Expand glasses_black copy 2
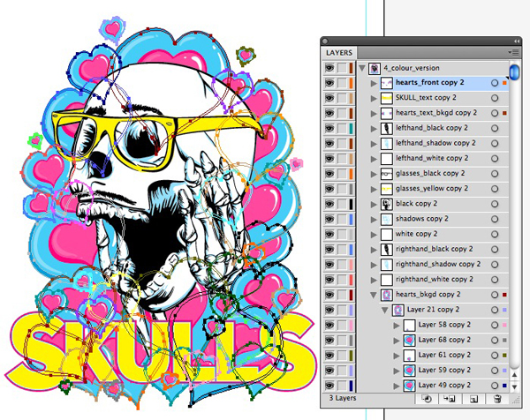The width and height of the screenshot is (530, 420). coord(374,174)
